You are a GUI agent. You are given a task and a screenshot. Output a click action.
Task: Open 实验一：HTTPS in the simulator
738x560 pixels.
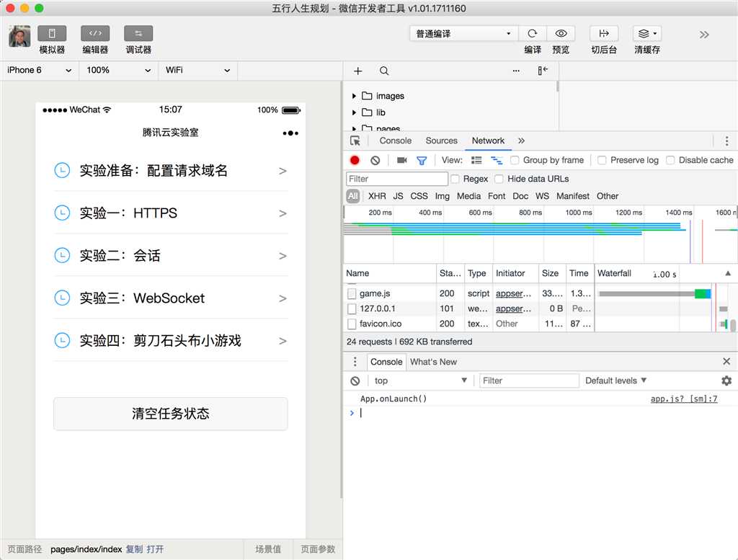pos(170,213)
